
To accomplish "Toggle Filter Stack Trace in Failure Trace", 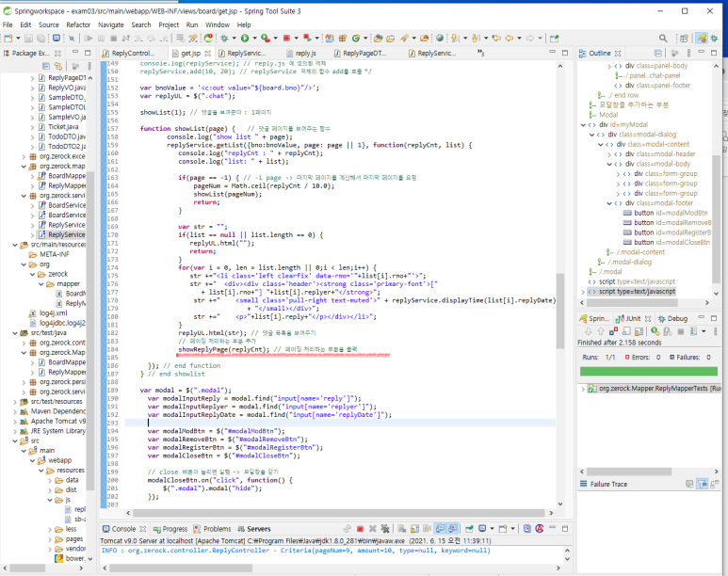I will 703,484.
